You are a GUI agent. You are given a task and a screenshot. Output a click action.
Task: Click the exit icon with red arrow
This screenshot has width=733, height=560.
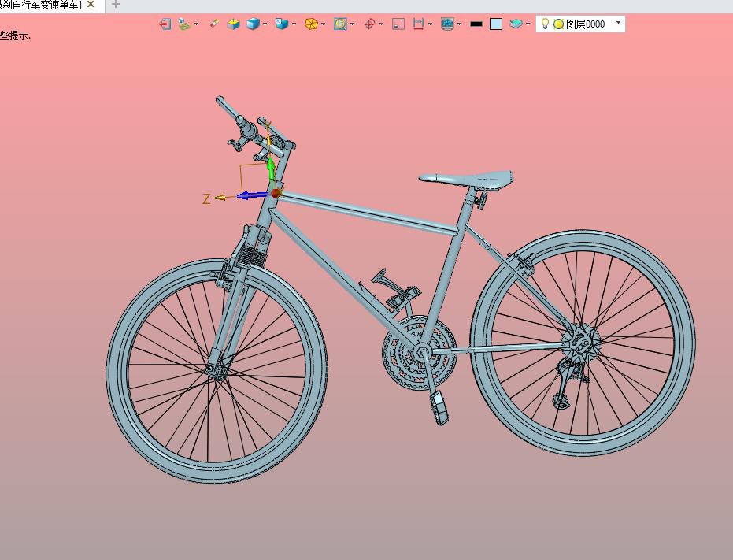click(x=165, y=24)
